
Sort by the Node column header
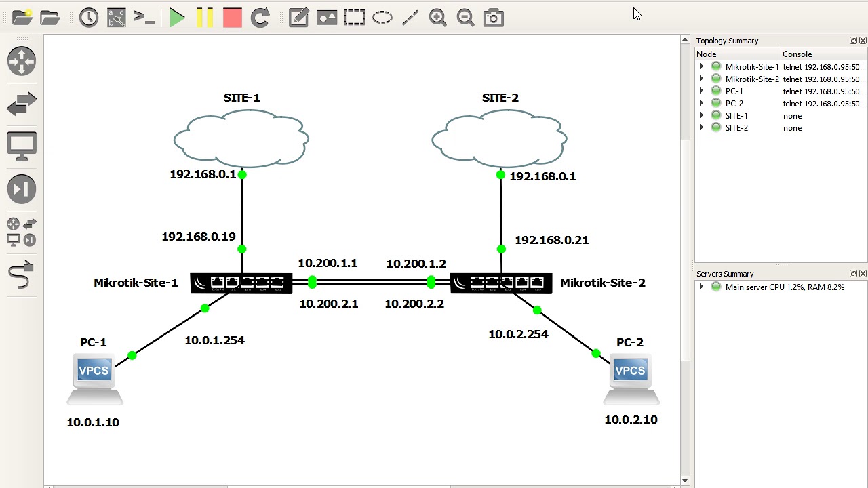pyautogui.click(x=738, y=54)
